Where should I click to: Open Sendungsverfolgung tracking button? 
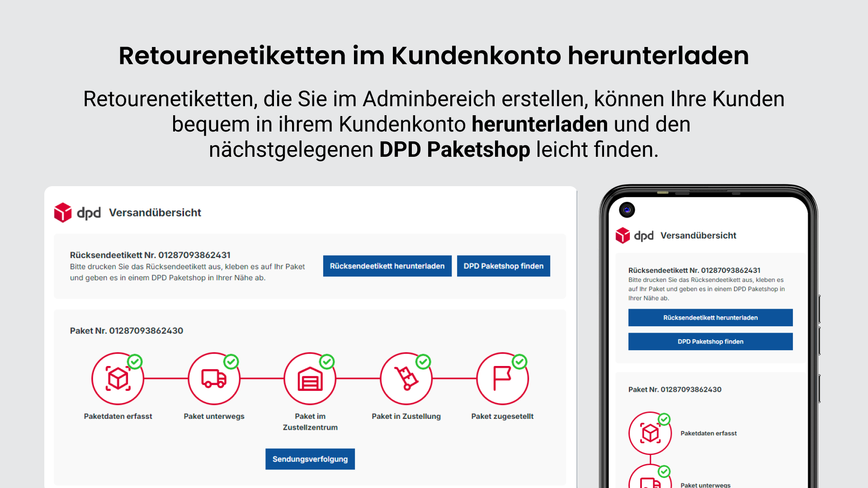(310, 459)
